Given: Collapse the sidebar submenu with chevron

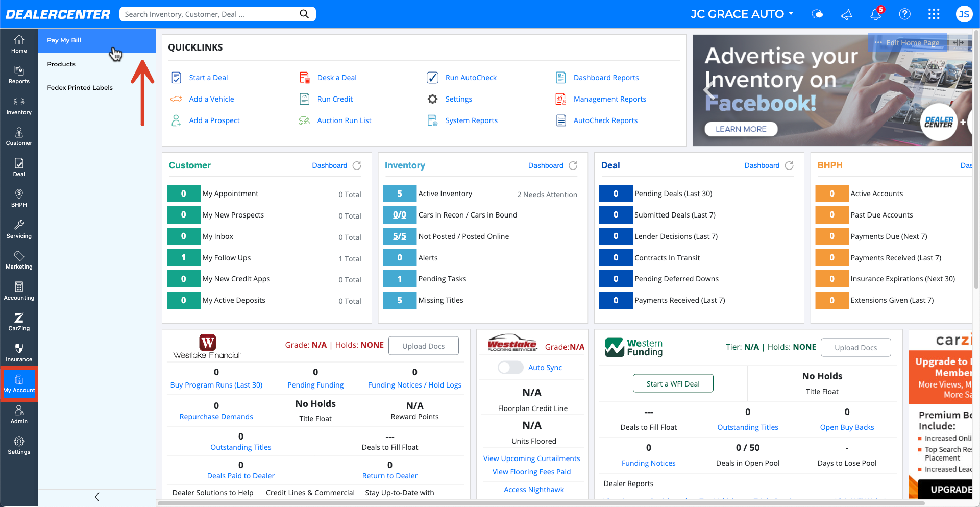Looking at the screenshot, I should (97, 497).
